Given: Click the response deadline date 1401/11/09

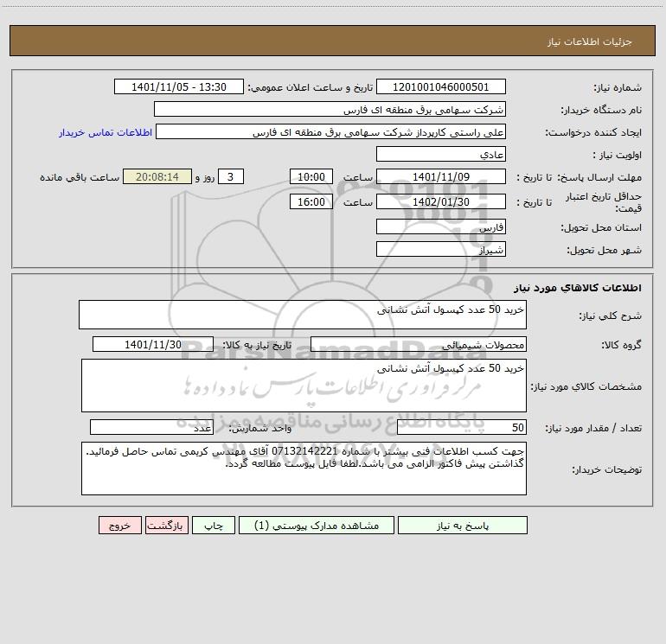Looking at the screenshot, I should click(x=441, y=176).
